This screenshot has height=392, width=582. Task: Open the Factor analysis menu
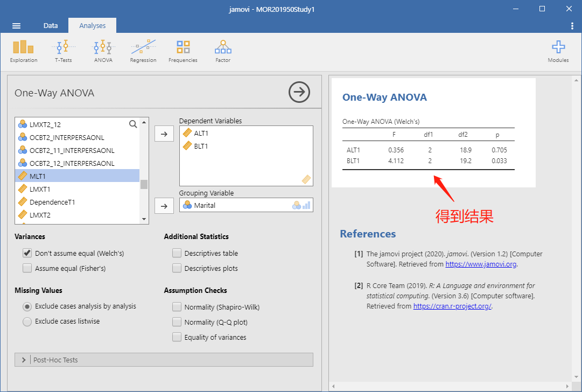223,51
